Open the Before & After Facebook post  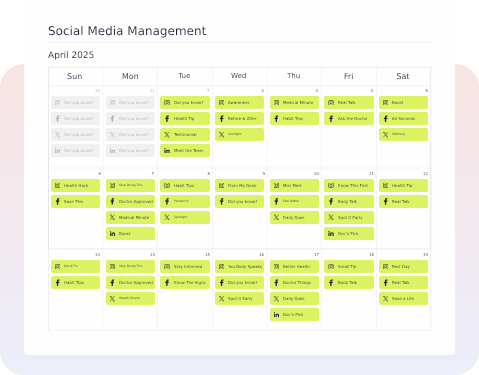pos(239,119)
